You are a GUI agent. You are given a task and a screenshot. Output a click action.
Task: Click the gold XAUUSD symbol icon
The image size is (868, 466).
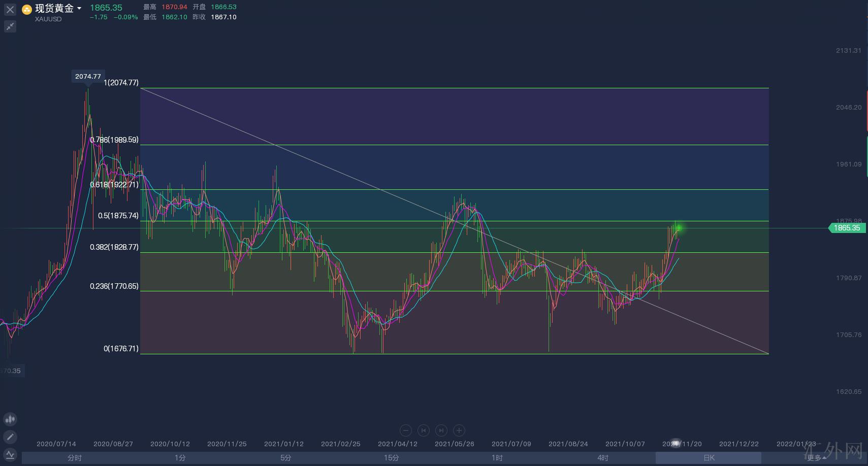point(27,9)
